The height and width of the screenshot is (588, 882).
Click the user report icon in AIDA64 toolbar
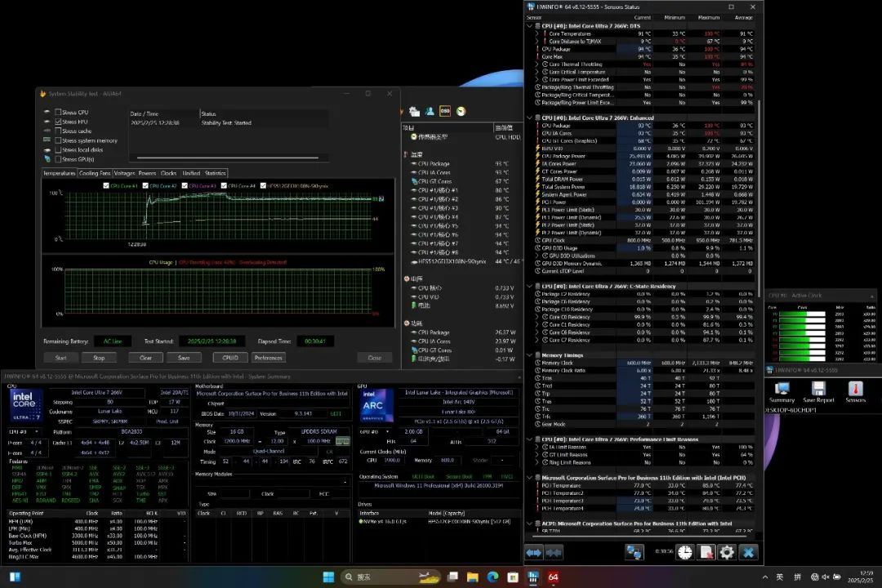point(430,111)
